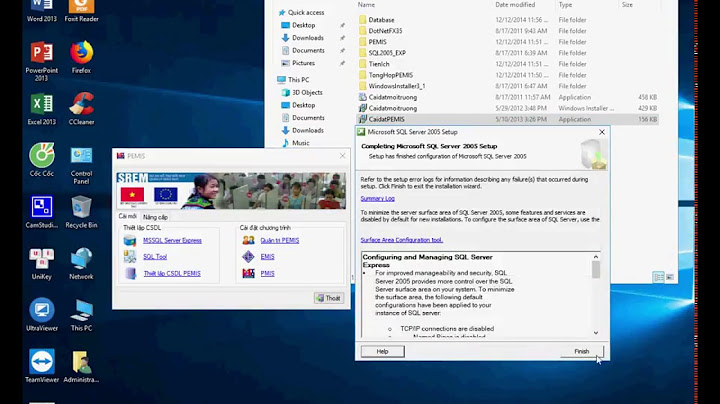Screen dimensions: 720x404
Task: Click Help in SQL Server Setup
Action: [x=382, y=351]
